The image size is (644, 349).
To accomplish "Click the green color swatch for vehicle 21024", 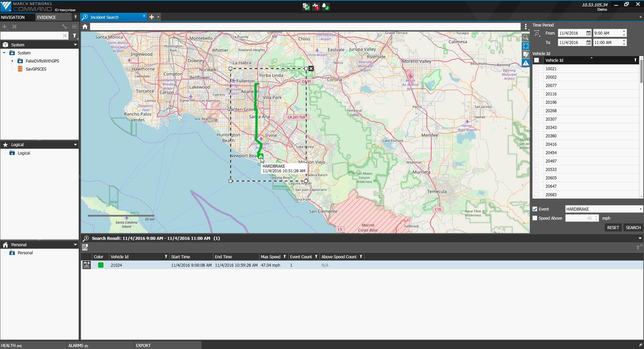I will click(x=100, y=265).
